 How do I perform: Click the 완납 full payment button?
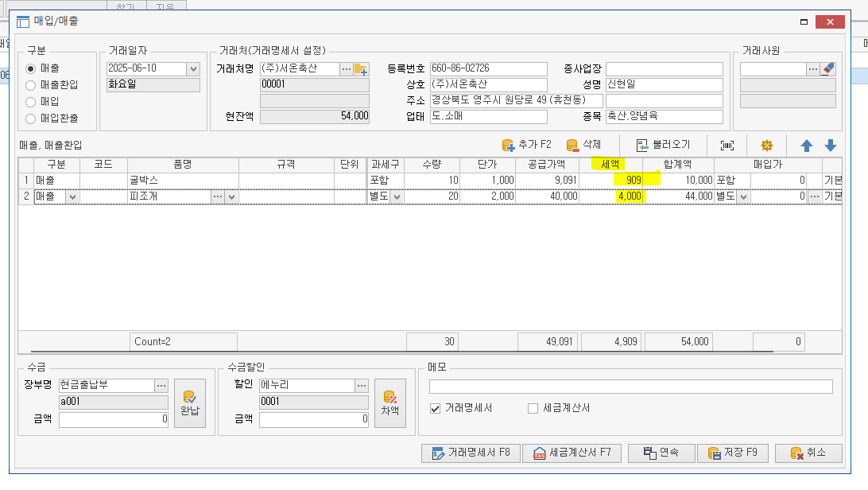189,403
